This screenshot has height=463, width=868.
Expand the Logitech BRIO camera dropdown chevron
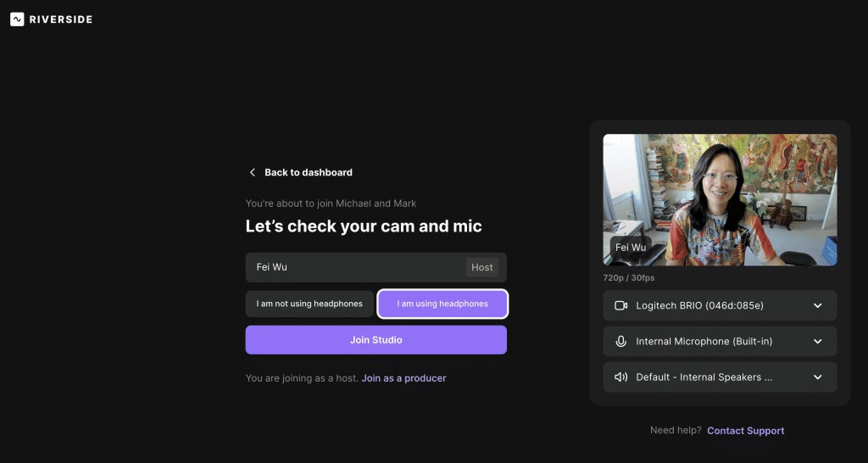pyautogui.click(x=818, y=306)
